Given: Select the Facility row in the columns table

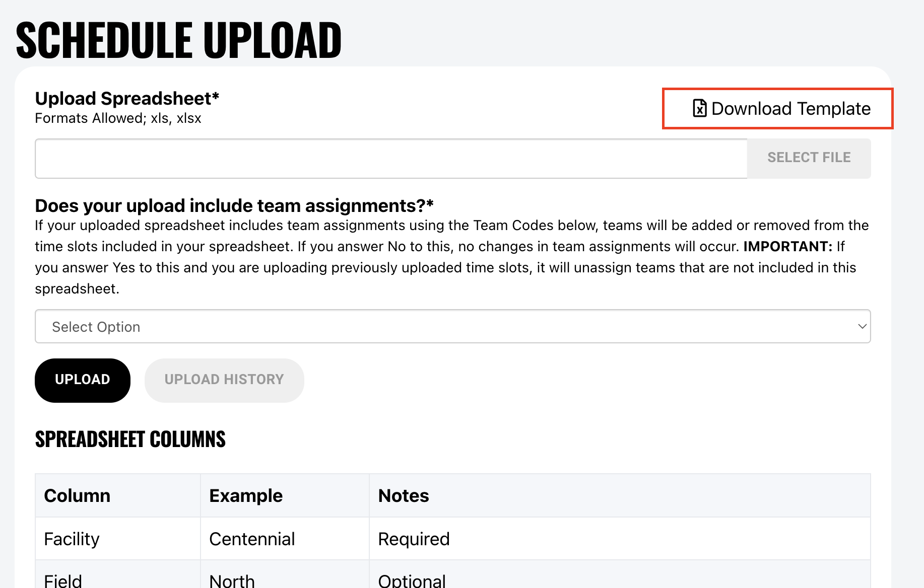Looking at the screenshot, I should tap(72, 539).
